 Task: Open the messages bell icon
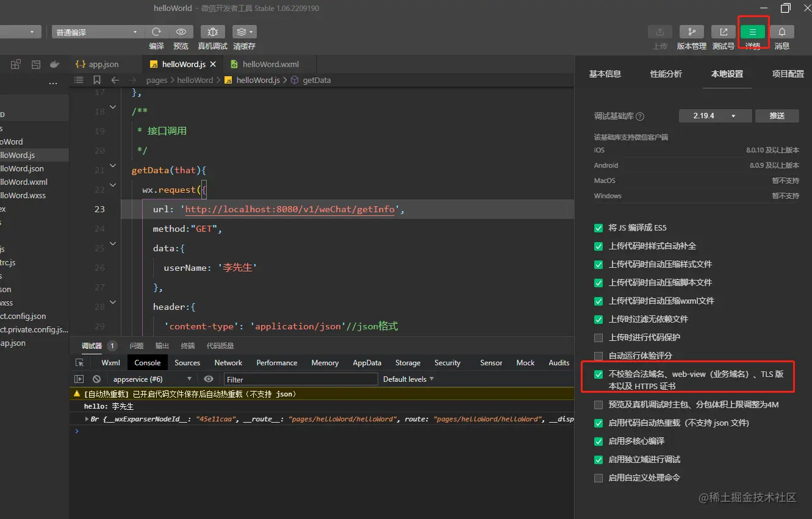[x=782, y=32]
